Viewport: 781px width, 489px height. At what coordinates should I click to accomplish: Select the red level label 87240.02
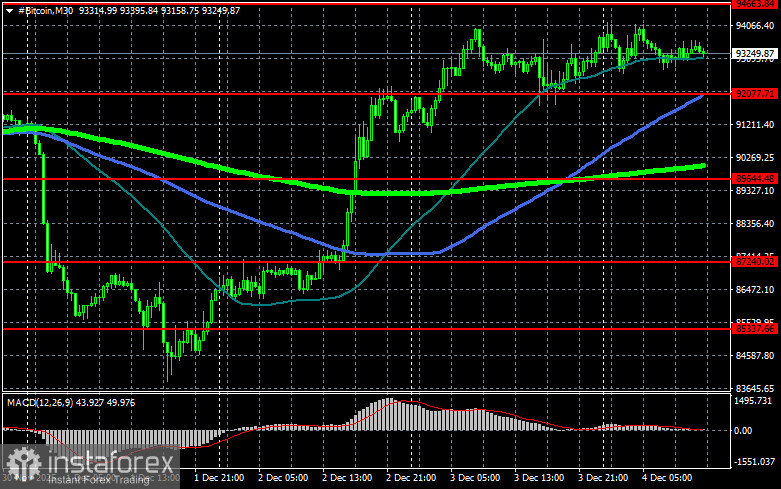(755, 261)
